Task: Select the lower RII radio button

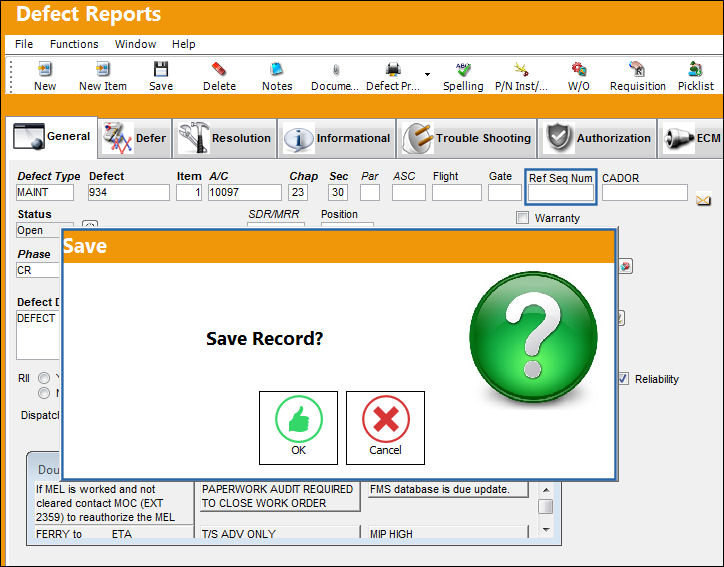Action: [x=44, y=393]
